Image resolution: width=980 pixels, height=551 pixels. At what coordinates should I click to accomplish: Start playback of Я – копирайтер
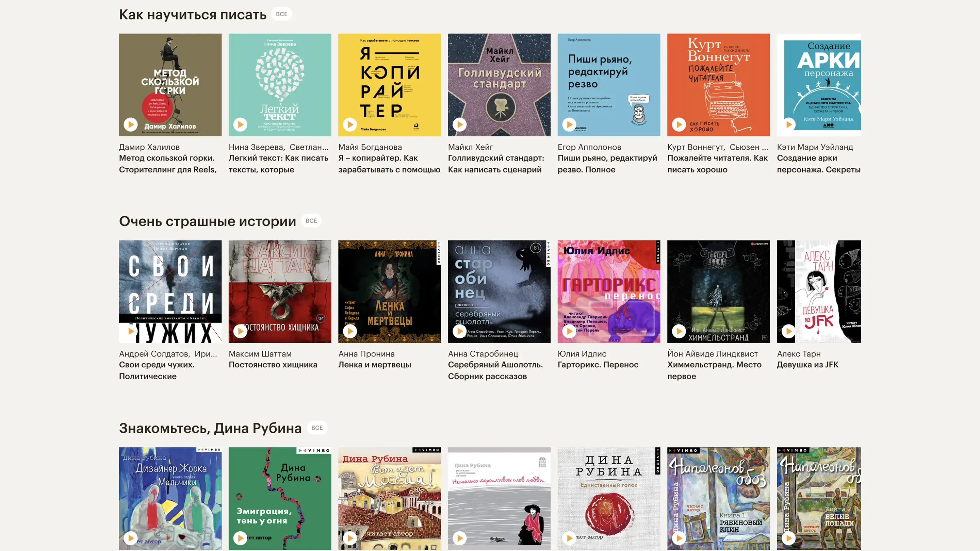[349, 124]
